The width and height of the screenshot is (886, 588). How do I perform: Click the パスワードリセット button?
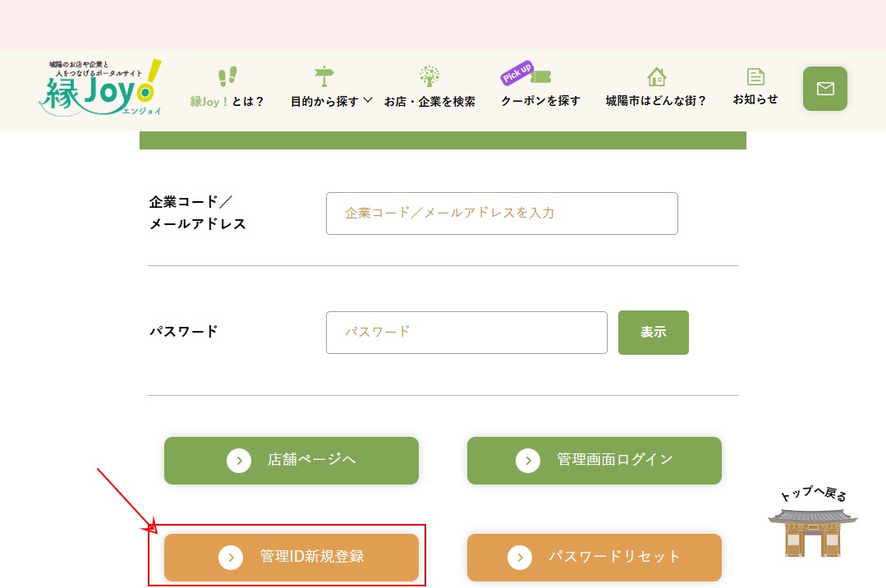(x=594, y=557)
